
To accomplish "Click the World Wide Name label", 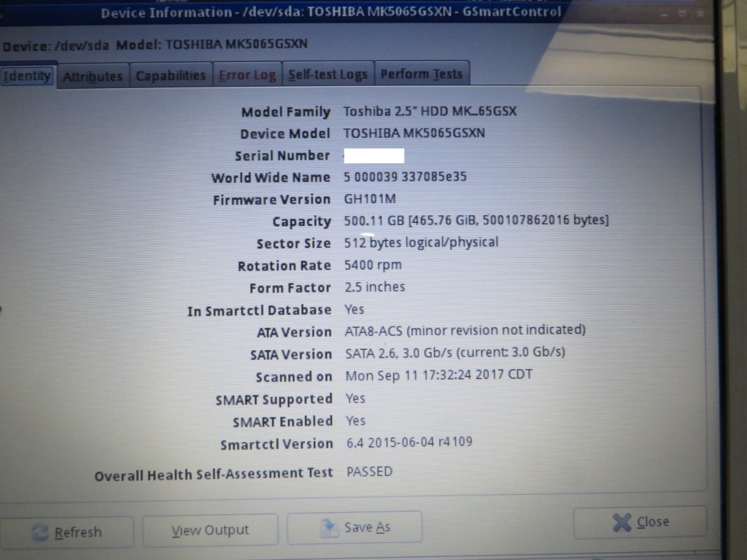I will [x=271, y=178].
